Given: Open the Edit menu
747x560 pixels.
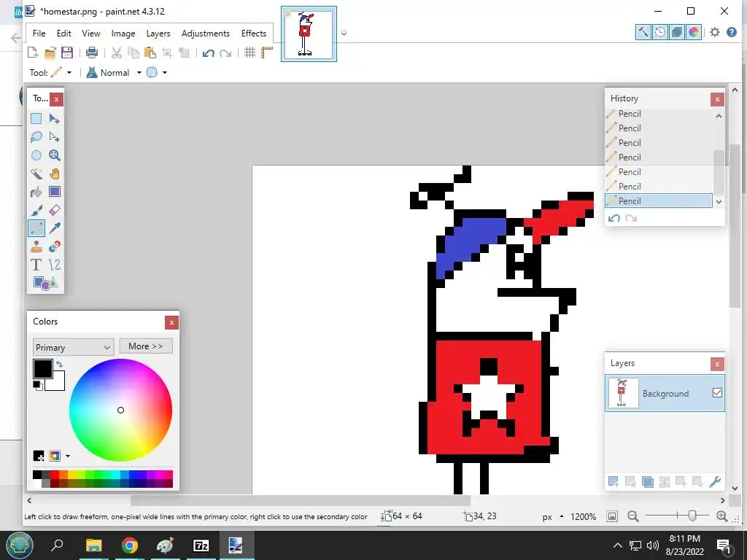Looking at the screenshot, I should pos(64,34).
